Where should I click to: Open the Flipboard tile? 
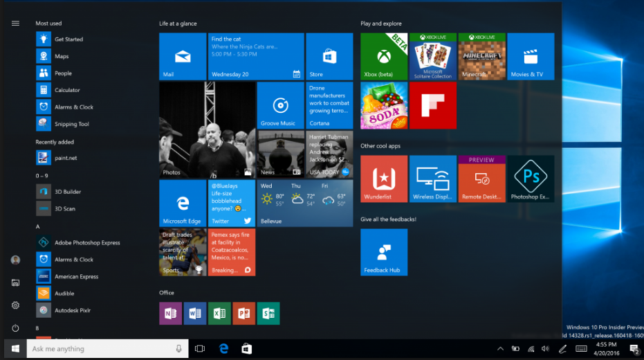coord(433,105)
